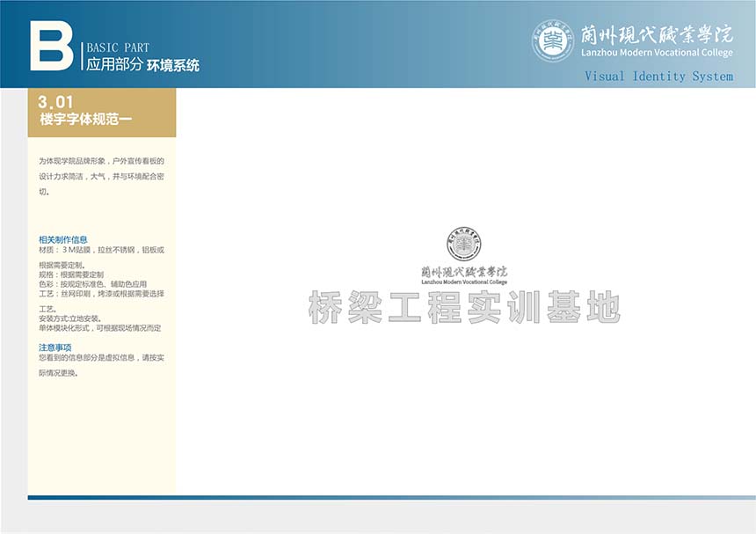This screenshot has height=534, width=756.
Task: Click the Visual Identity System text
Action: (658, 77)
